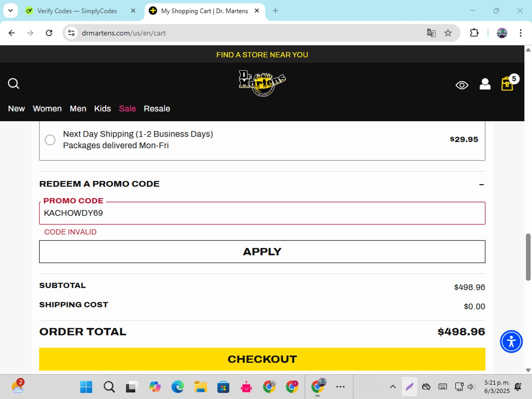Click the browser address bar URL
The width and height of the screenshot is (532, 399).
123,33
